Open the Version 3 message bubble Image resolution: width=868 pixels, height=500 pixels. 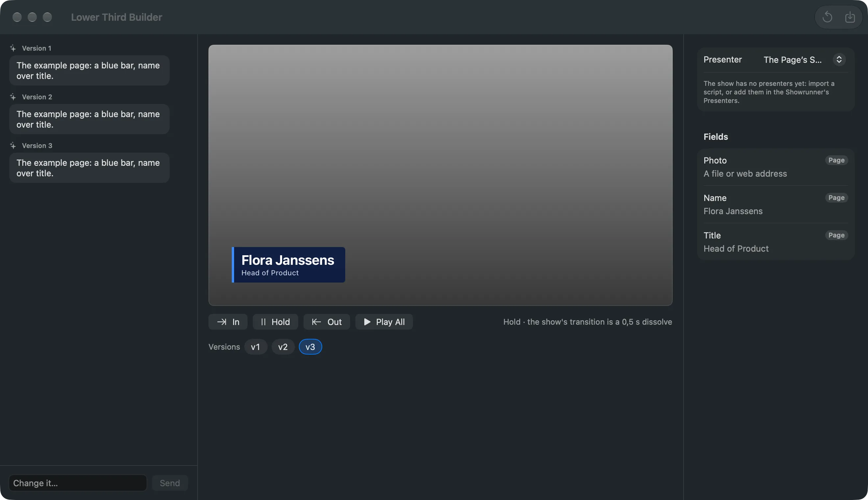click(x=89, y=168)
